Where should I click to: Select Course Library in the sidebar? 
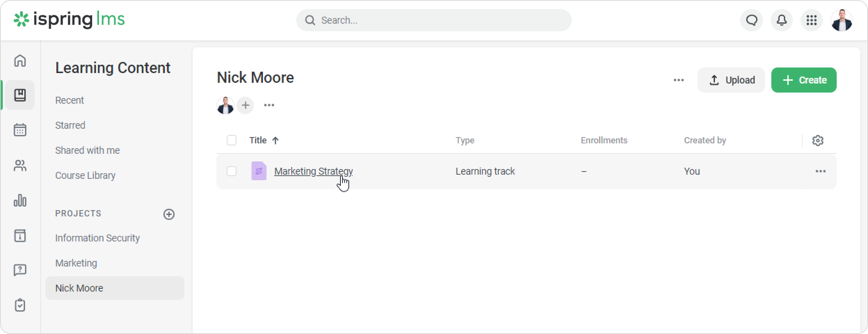point(85,175)
